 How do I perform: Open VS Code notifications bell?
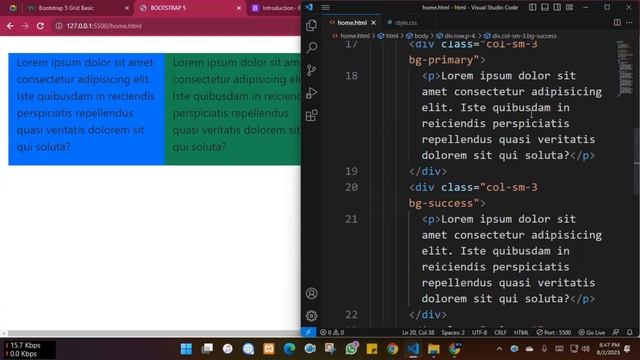coord(629,333)
